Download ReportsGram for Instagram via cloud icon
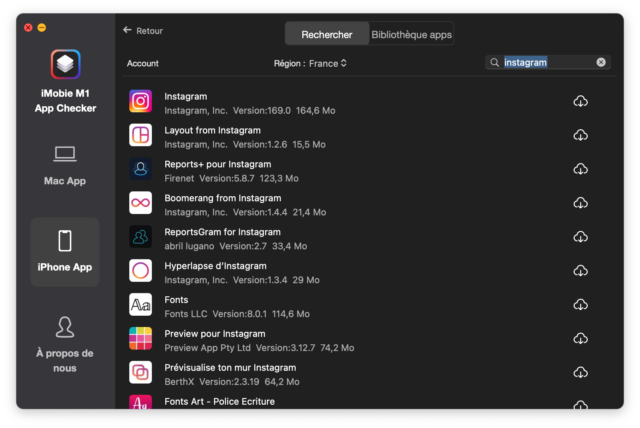 [x=580, y=237]
